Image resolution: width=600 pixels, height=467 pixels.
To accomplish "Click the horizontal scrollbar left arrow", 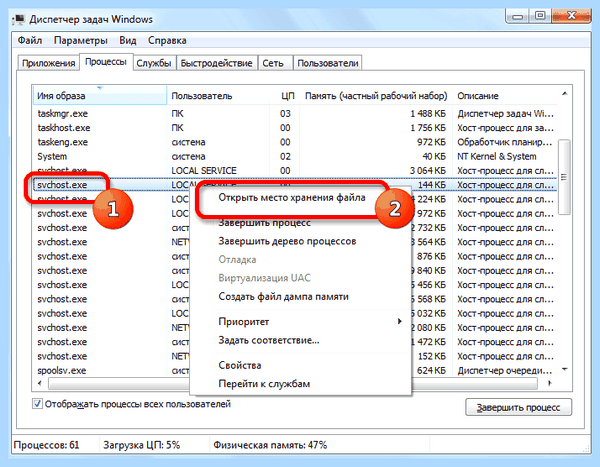I will 40,383.
